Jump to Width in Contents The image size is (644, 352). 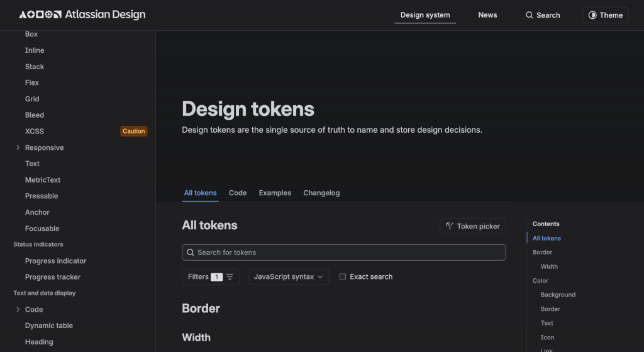point(549,266)
